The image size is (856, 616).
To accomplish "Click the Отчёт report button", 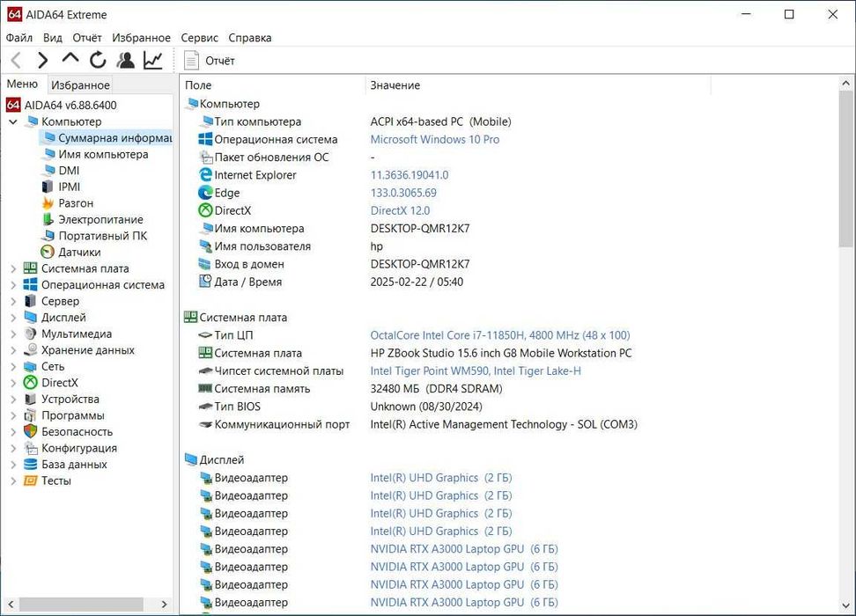I will (209, 61).
